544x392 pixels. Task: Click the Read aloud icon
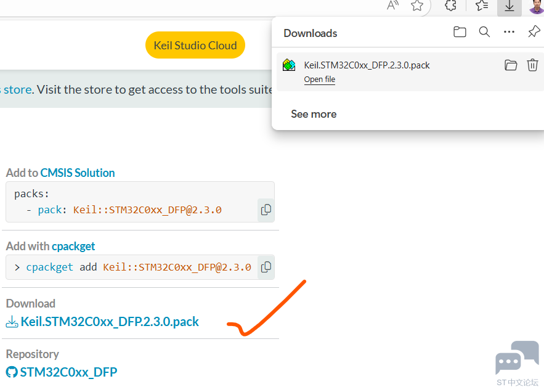click(392, 6)
